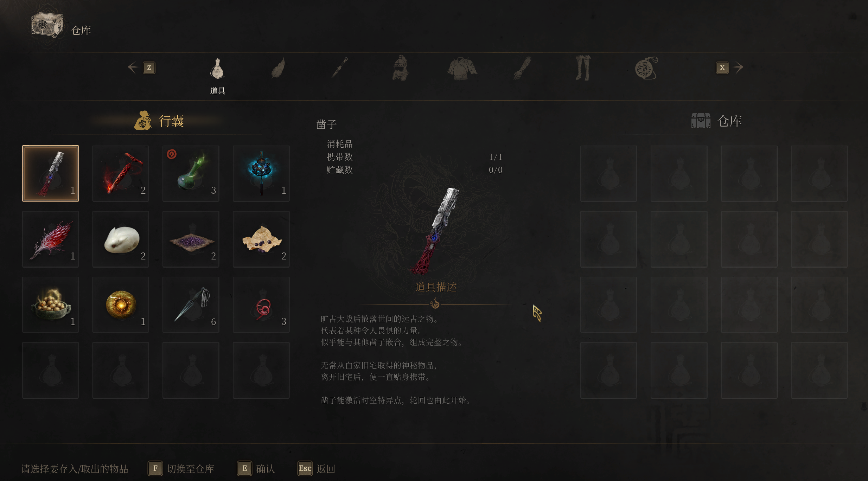The width and height of the screenshot is (868, 481).
Task: Select the chisel item in the backpack
Action: (51, 173)
